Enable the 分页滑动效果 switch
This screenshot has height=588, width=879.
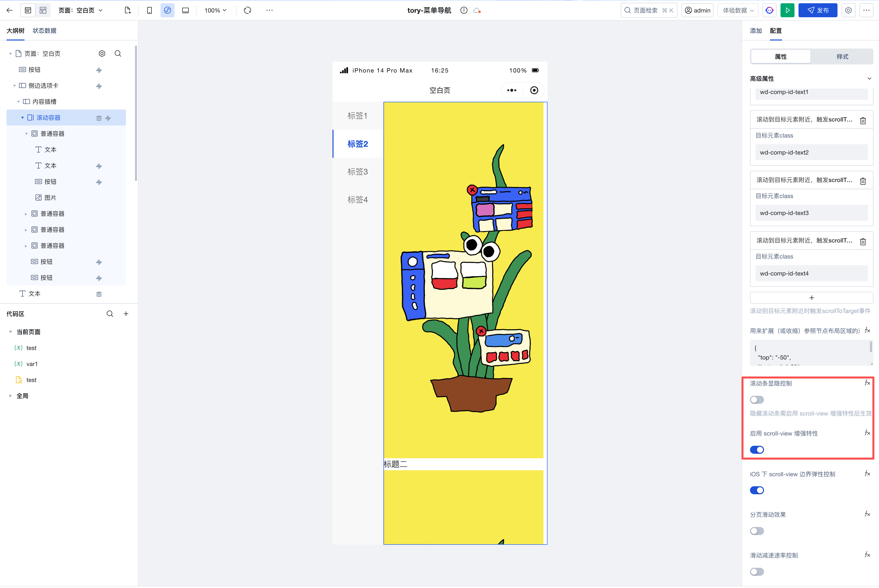click(757, 531)
